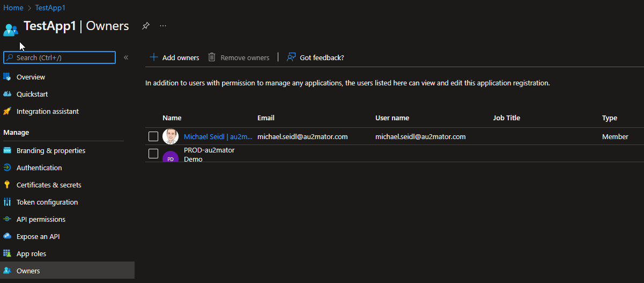644x283 pixels.
Task: Open Integration assistant rocket icon
Action: 7,112
